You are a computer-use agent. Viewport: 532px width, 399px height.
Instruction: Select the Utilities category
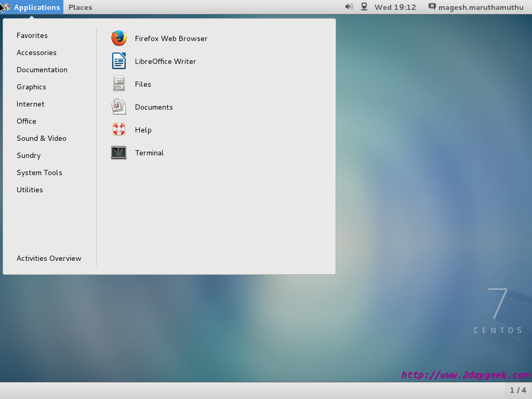pos(30,190)
